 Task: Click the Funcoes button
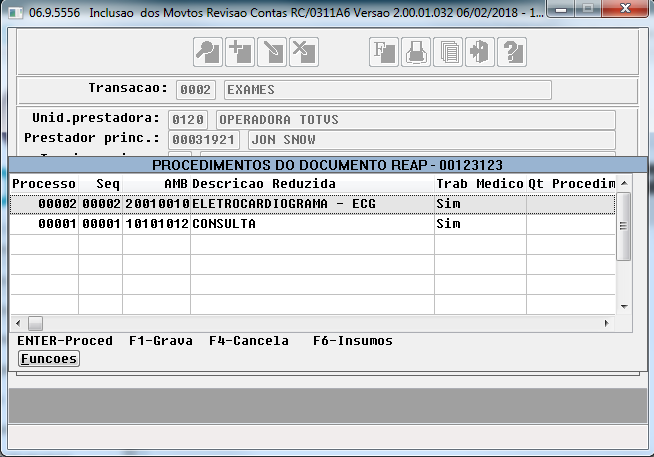49,359
